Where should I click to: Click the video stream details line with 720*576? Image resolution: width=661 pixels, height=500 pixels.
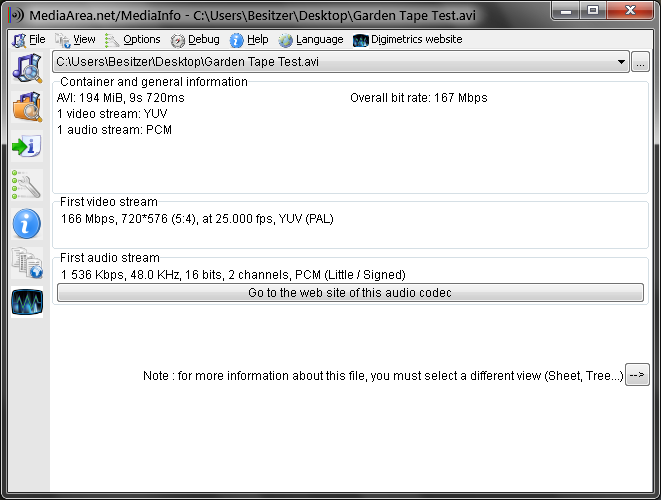[197, 219]
